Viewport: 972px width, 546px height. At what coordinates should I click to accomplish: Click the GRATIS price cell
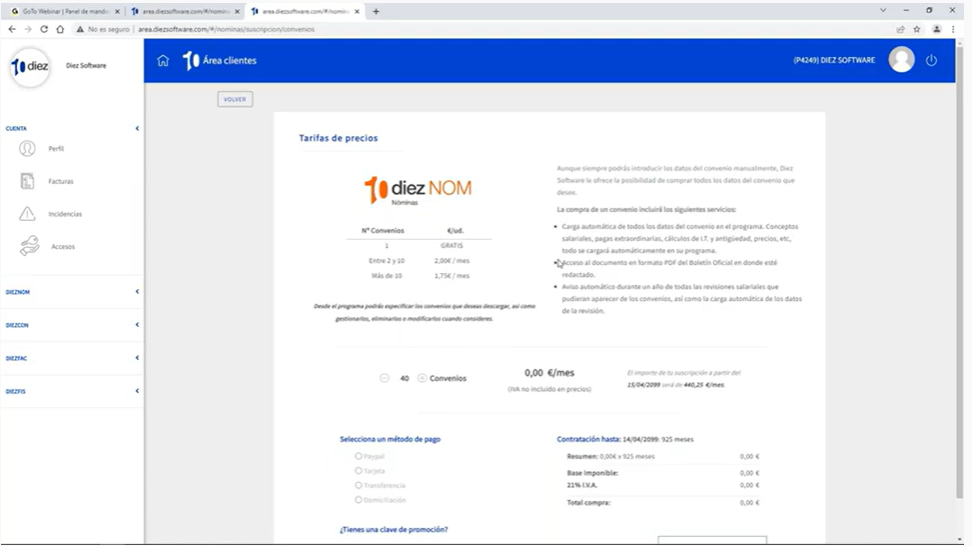pos(452,245)
